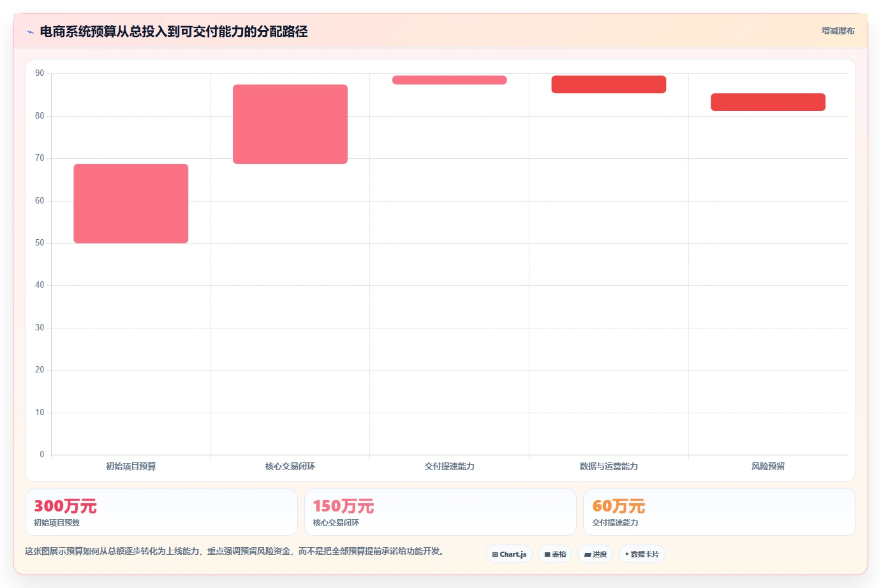Click the x-axis label 初始项目预算
The width and height of the screenshot is (881, 588).
[x=131, y=466]
